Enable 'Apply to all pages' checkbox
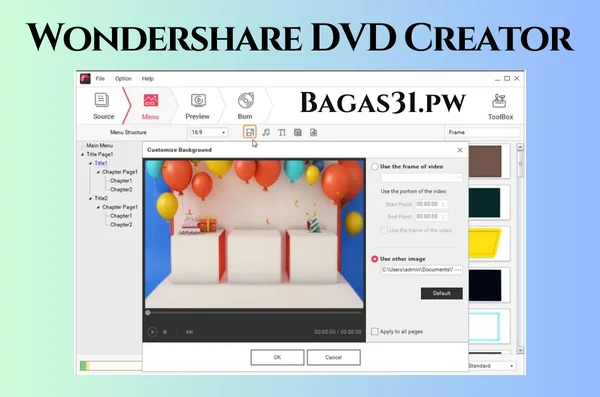 click(375, 332)
